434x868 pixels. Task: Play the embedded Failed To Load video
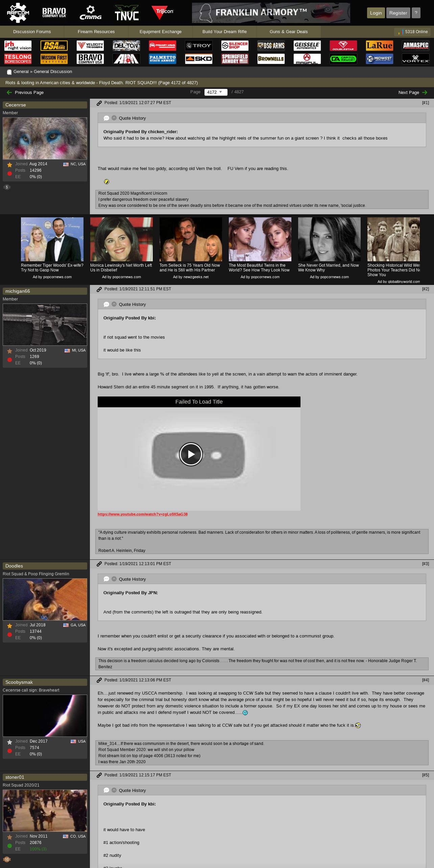pyautogui.click(x=191, y=454)
